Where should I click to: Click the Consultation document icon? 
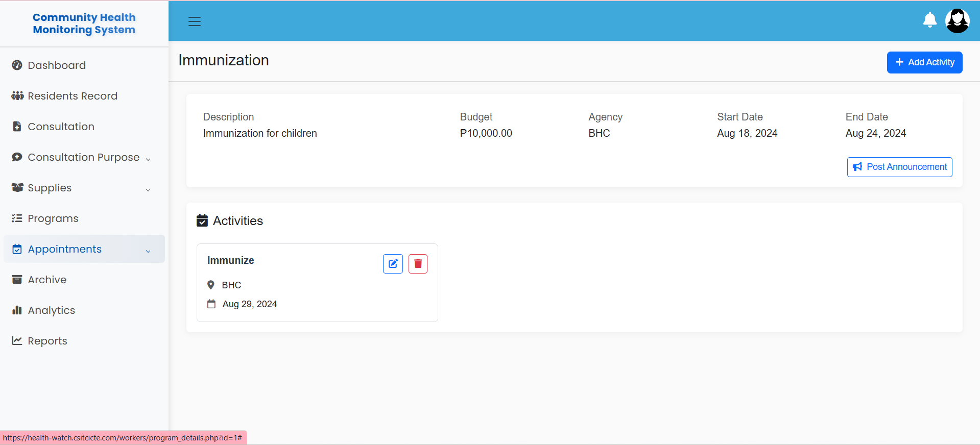tap(17, 127)
